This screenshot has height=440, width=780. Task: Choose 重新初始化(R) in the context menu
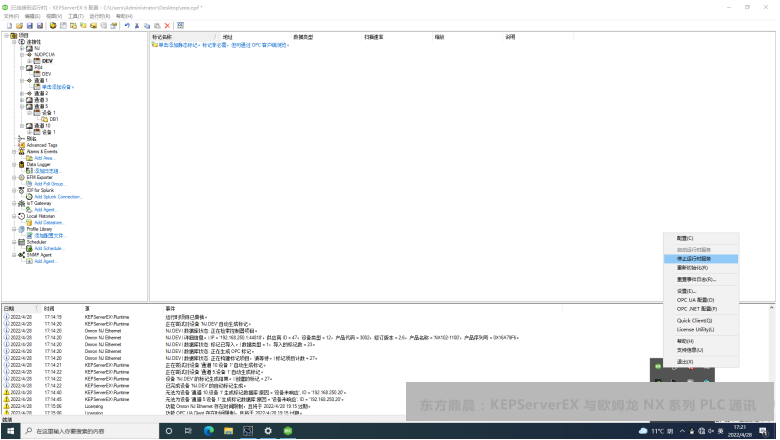[701, 267]
